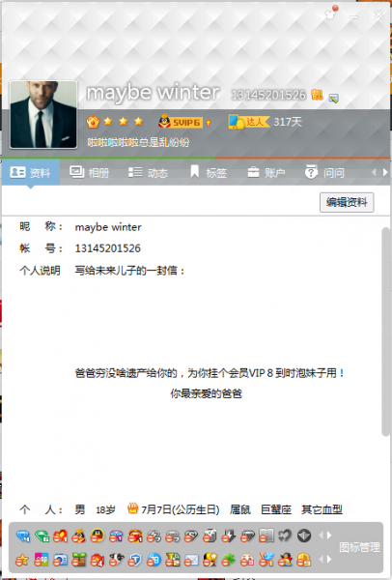Click the nickname value maybe winter
Viewport: 392px width, 580px height.
click(108, 227)
